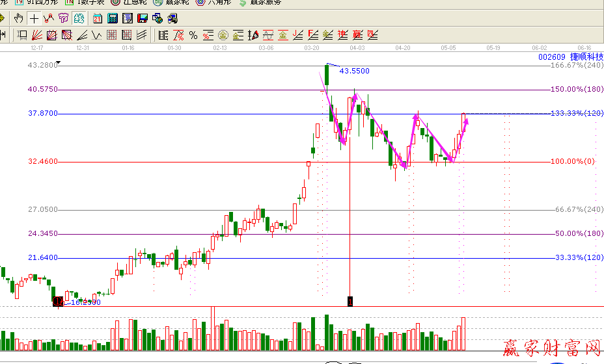This screenshot has width=604, height=364.
Task: Click the floppy disk save icon
Action: pyautogui.click(x=141, y=18)
